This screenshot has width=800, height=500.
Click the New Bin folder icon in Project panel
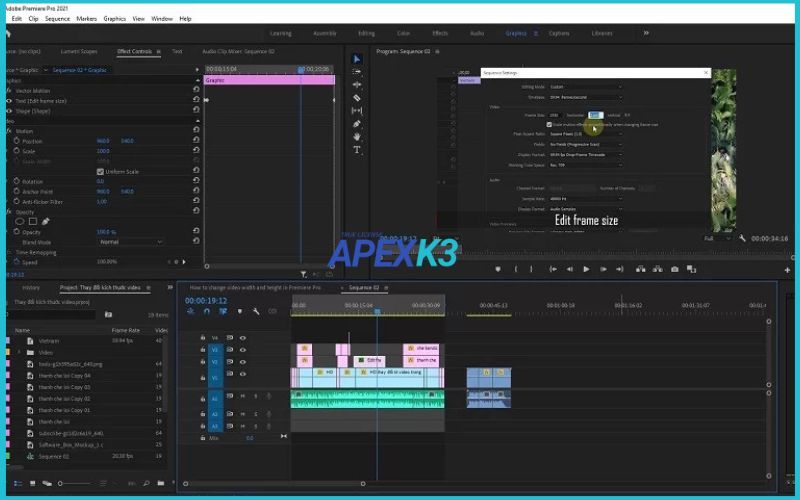(x=161, y=483)
